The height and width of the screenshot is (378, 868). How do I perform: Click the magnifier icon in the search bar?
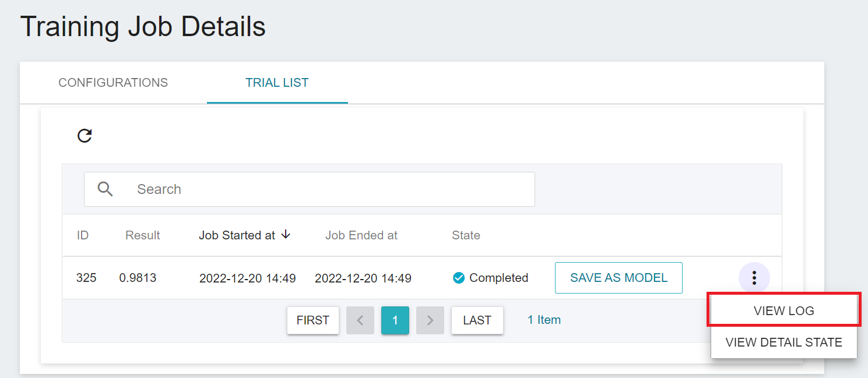click(x=106, y=189)
